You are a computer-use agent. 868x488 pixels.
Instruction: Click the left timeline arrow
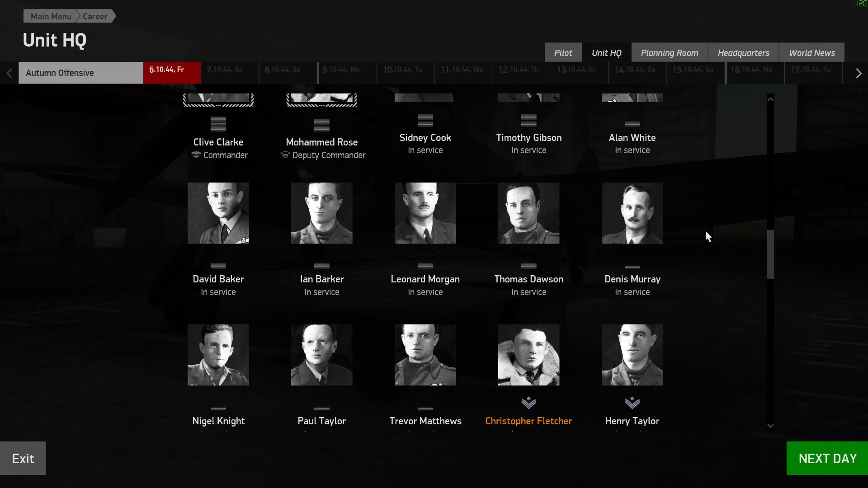point(9,73)
